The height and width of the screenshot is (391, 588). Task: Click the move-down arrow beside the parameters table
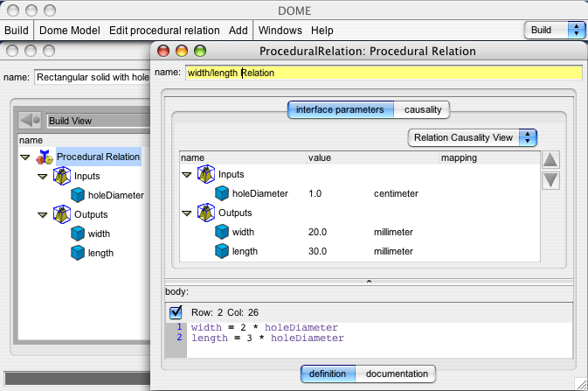pos(550,181)
